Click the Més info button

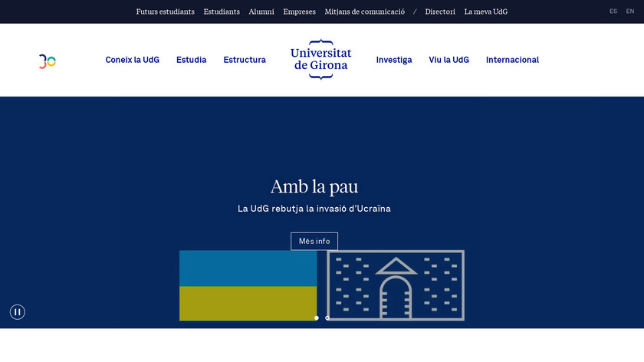[x=314, y=241]
